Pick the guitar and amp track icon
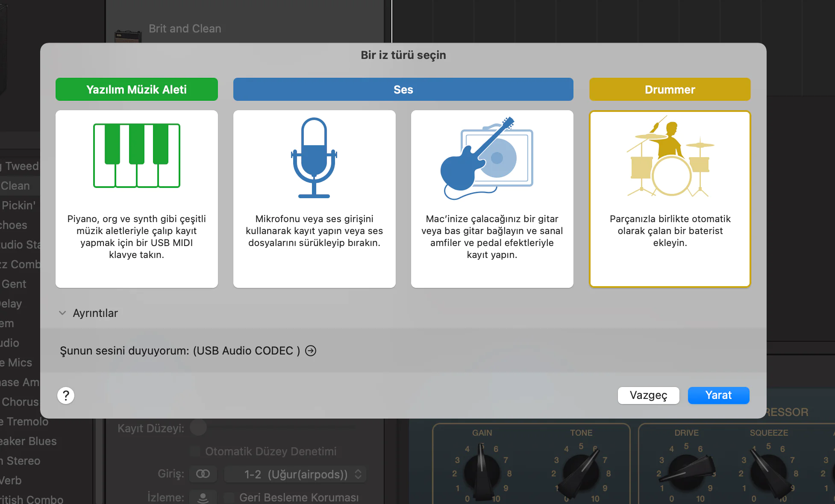The image size is (835, 504). pos(487,158)
